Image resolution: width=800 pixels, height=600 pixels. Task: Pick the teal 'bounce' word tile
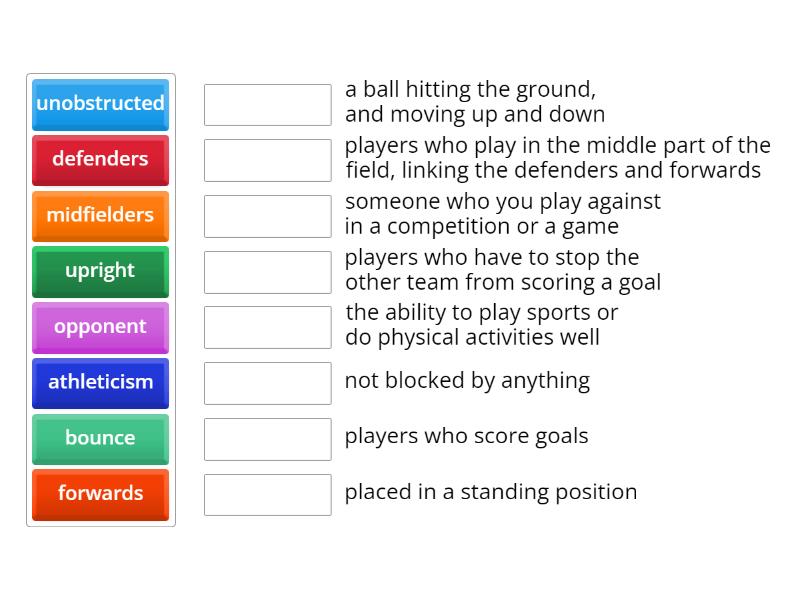(100, 439)
